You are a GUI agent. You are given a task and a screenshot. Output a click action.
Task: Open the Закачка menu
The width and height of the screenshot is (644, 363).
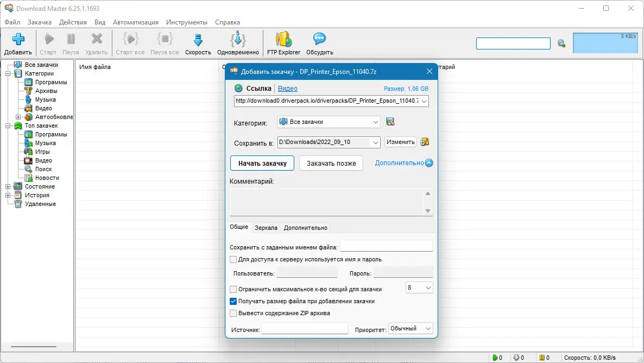40,22
